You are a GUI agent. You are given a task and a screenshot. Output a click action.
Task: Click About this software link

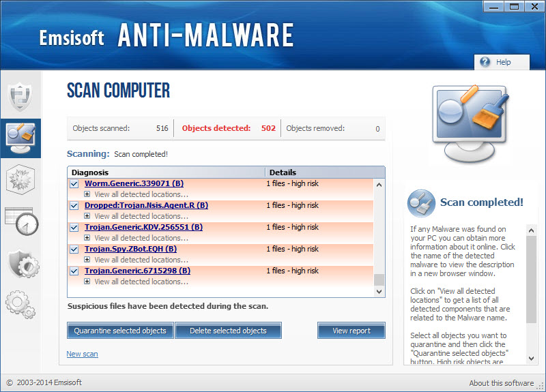(x=502, y=383)
